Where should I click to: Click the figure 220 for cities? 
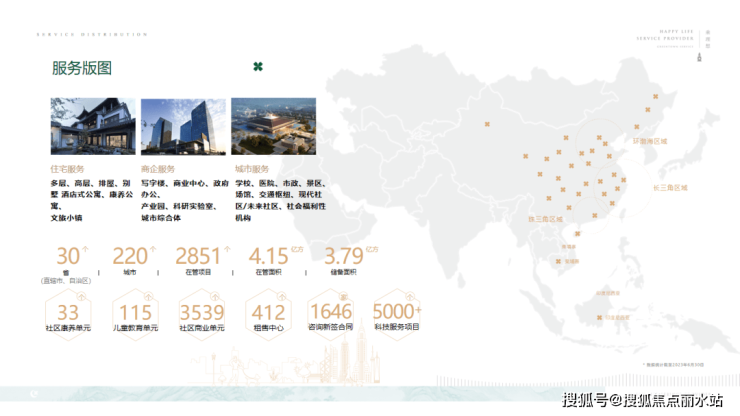130,256
